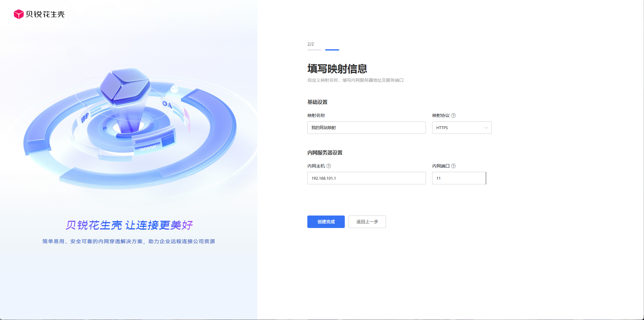644x320 pixels.
Task: Click the 2/2 step indicator text
Action: pyautogui.click(x=311, y=44)
